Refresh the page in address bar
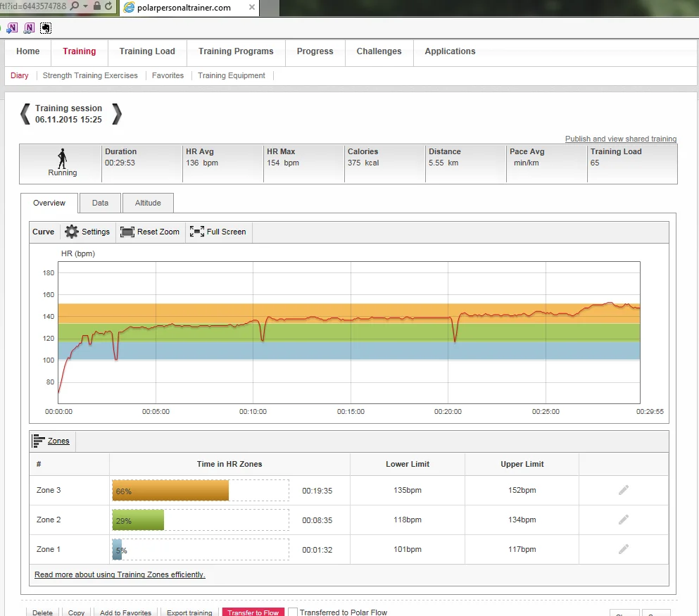699x616 pixels. [108, 6]
